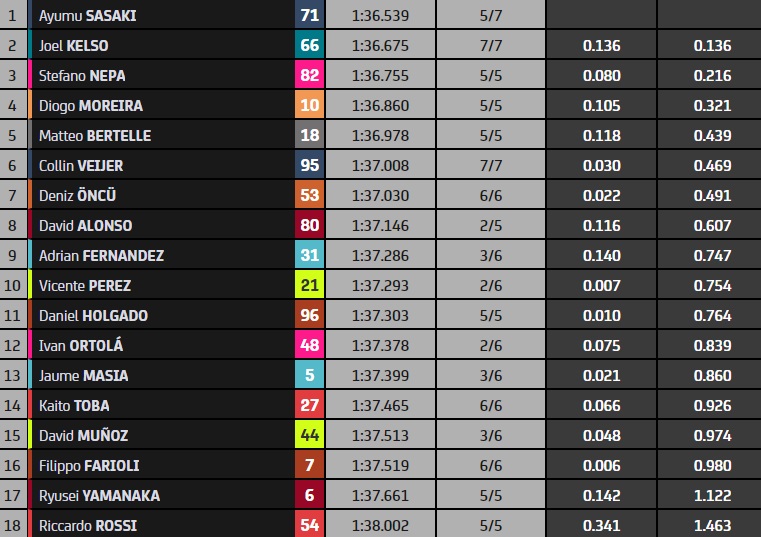Select Adrian FERNANDEZ rider name
761x537 pixels.
[x=101, y=255]
